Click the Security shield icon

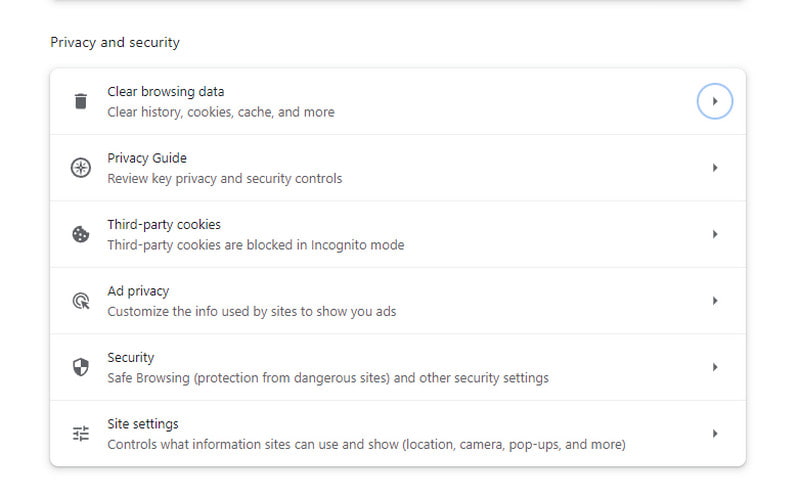[81, 367]
